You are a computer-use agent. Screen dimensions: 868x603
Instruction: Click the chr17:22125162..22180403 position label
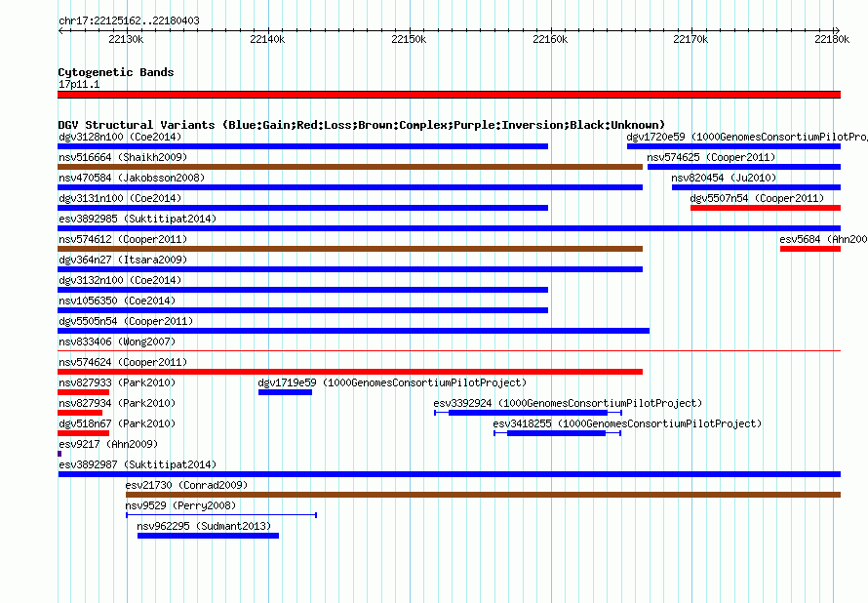coord(129,20)
